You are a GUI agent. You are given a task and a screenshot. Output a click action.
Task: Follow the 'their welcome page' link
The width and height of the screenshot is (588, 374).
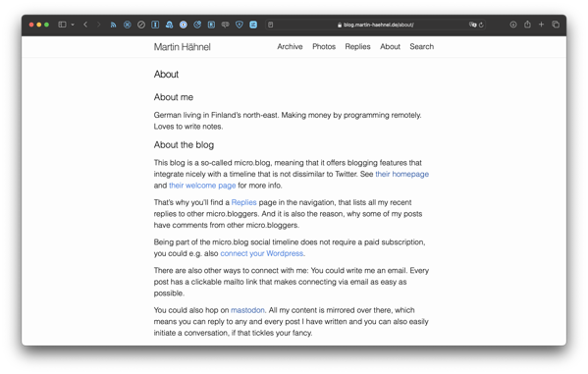(202, 186)
